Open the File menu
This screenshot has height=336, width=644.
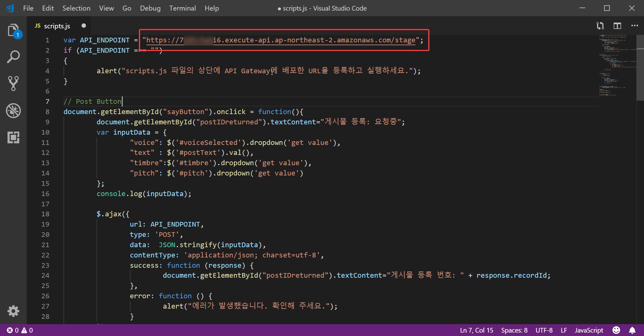point(28,8)
